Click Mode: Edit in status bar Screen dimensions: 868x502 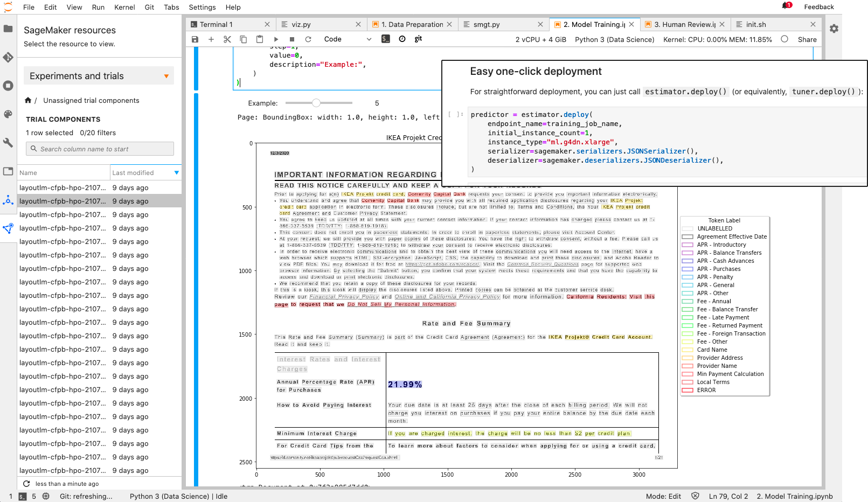[663, 497]
